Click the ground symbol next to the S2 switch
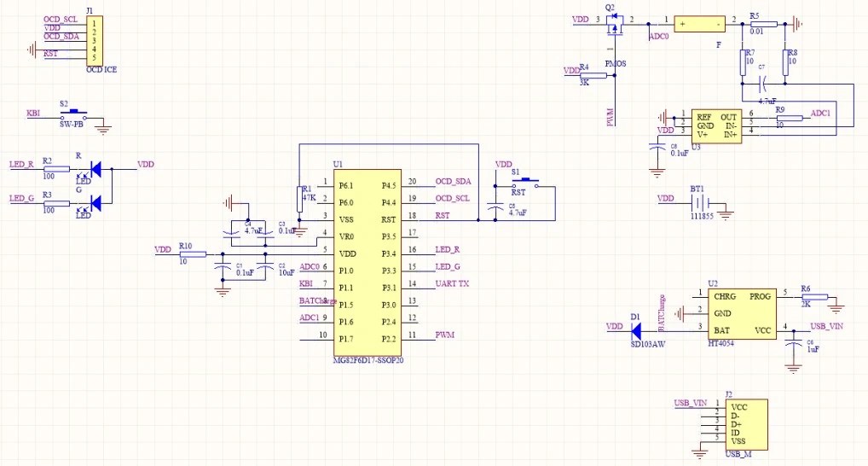 (x=103, y=131)
